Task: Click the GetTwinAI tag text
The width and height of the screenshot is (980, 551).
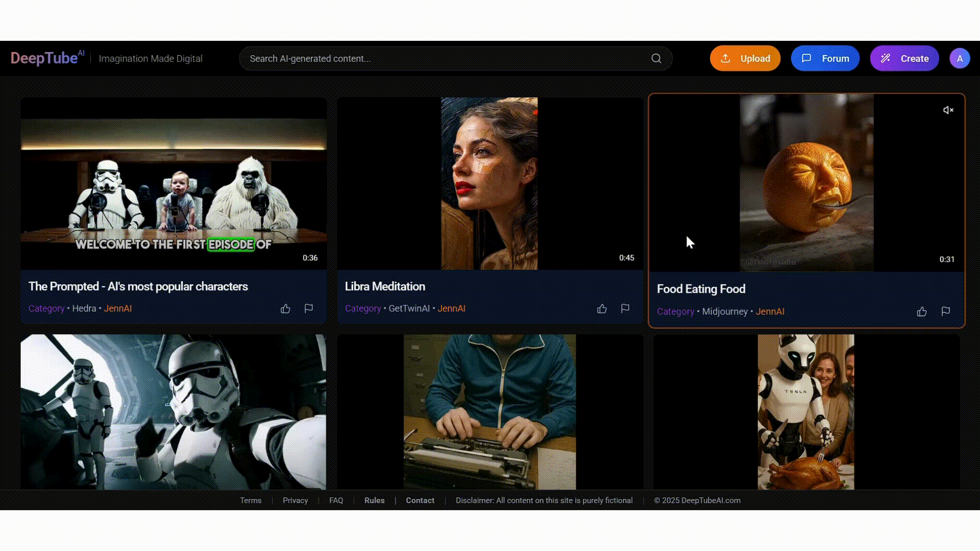Action: [x=409, y=309]
